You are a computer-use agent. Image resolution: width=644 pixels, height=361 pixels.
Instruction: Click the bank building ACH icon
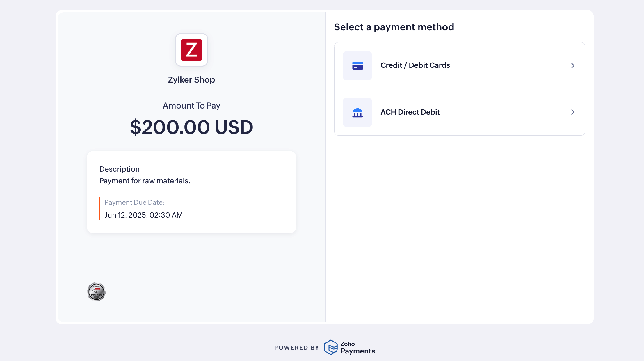tap(357, 112)
